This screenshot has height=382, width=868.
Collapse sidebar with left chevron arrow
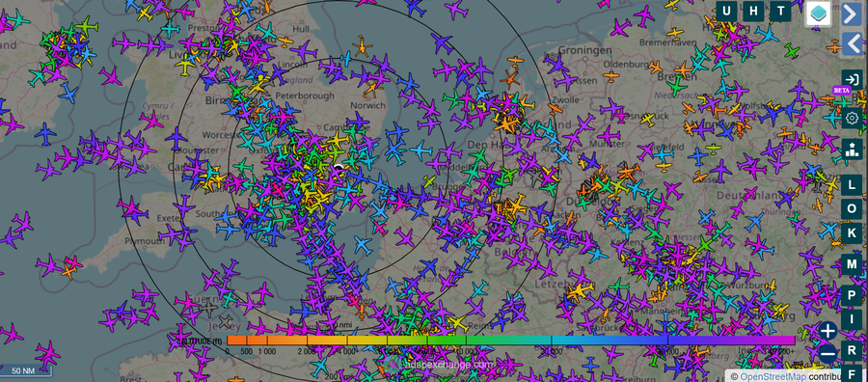pos(852,44)
